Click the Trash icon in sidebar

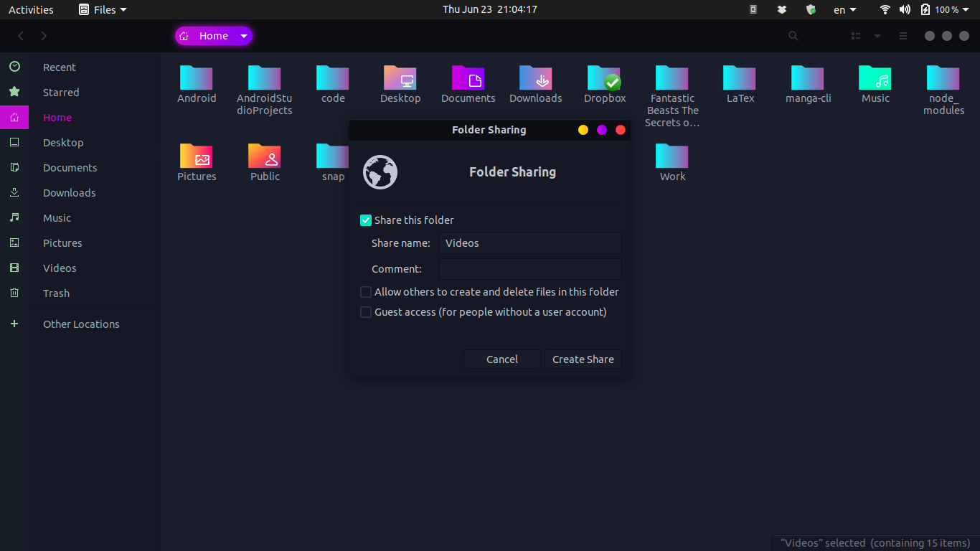14,293
